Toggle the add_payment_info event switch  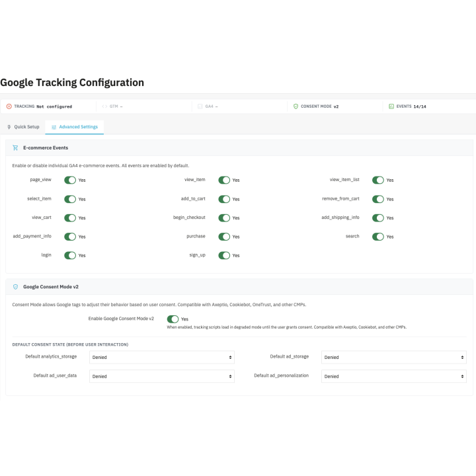tap(70, 237)
